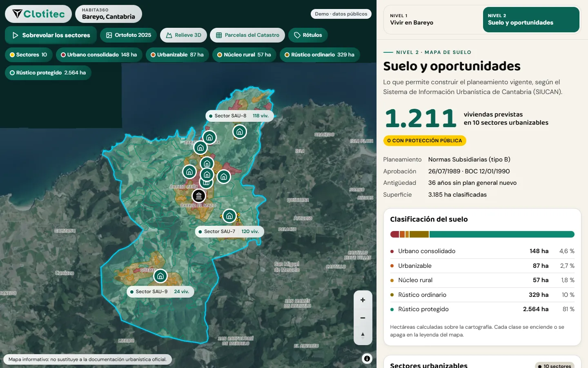Start the Sobrevolar los sectores flyover
Viewport: 588px width, 368px height.
pos(51,35)
